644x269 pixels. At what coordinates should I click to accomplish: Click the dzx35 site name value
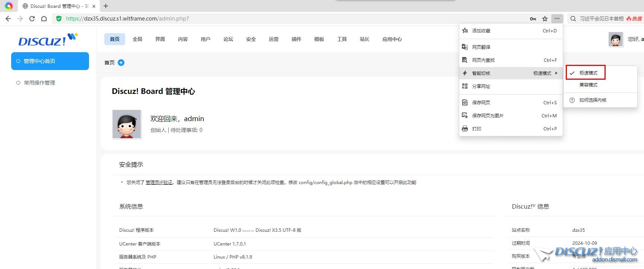578,230
